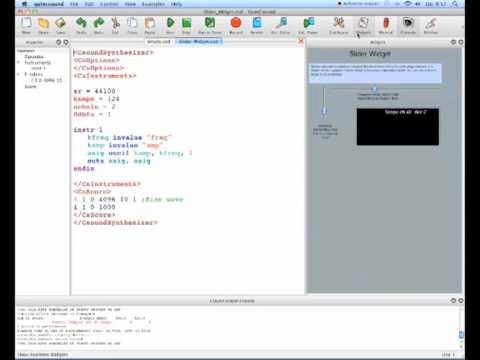Viewport: 480px width, 360px height.
Task: Open the Help menu
Action: click(x=176, y=4)
